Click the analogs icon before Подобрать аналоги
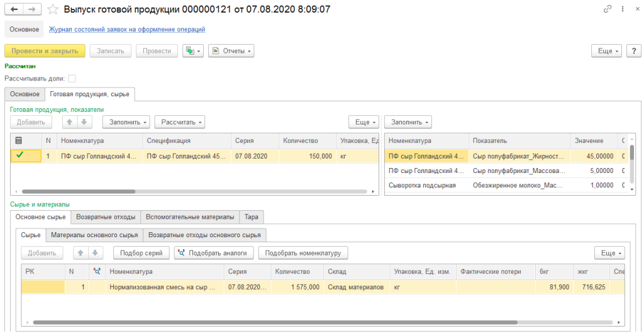Image resolution: width=644 pixels, height=336 pixels. pyautogui.click(x=182, y=253)
